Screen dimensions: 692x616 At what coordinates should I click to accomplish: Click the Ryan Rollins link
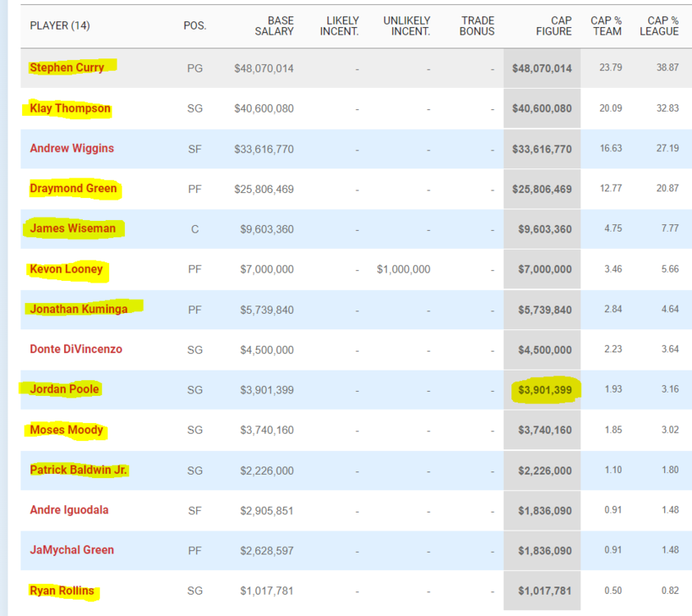click(62, 591)
